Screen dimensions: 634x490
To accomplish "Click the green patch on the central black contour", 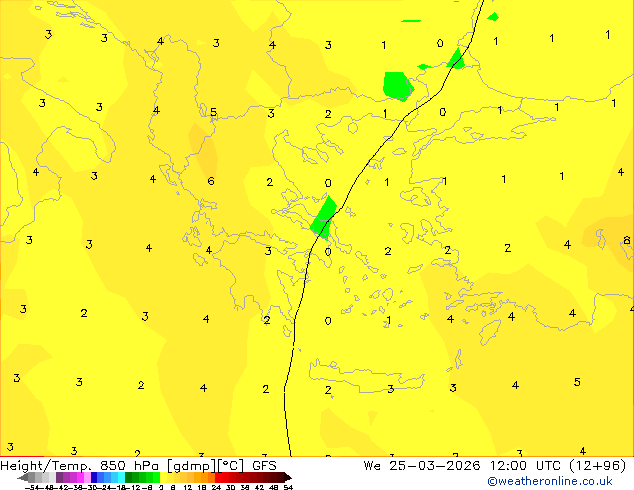I will [323, 216].
